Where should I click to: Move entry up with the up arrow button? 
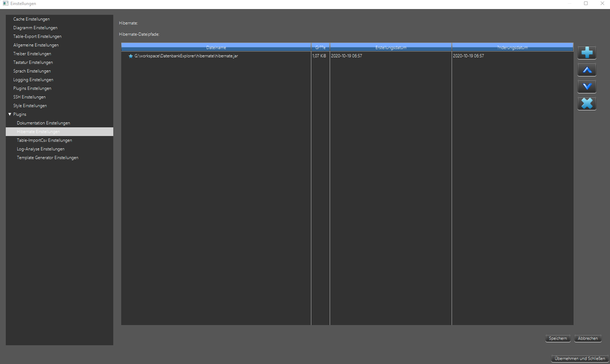tap(587, 70)
